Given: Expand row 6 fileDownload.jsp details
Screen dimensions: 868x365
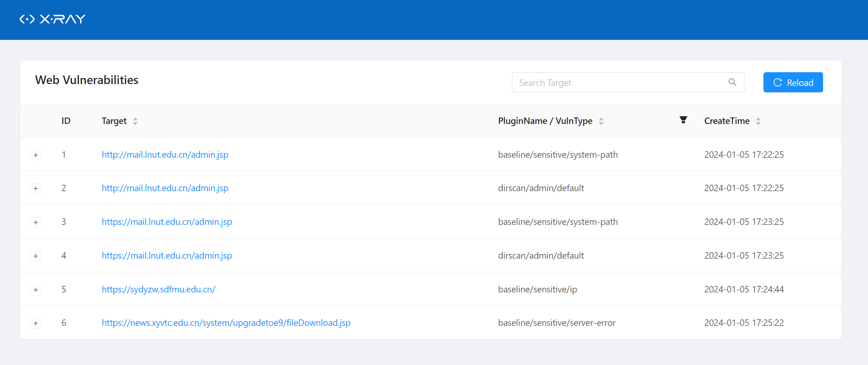Looking at the screenshot, I should coord(36,323).
